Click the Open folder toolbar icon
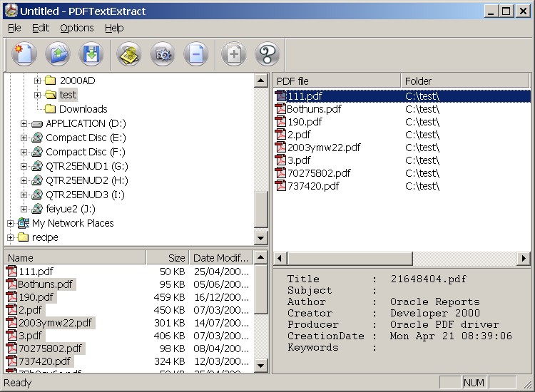This screenshot has width=535, height=392. coord(58,54)
